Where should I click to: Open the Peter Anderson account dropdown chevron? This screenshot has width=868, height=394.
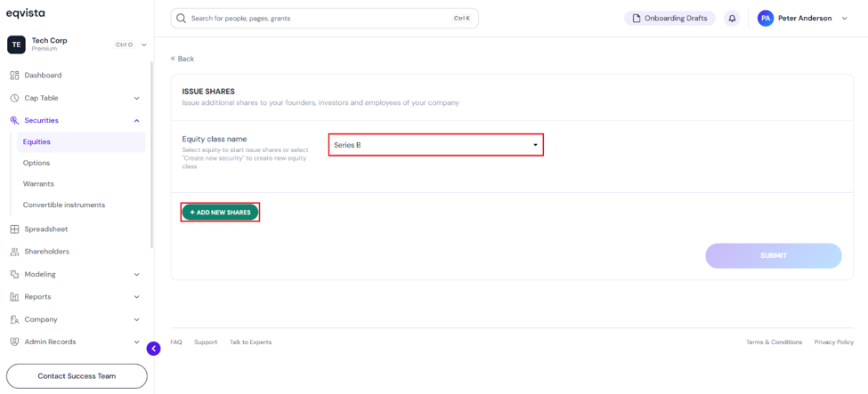pyautogui.click(x=844, y=19)
